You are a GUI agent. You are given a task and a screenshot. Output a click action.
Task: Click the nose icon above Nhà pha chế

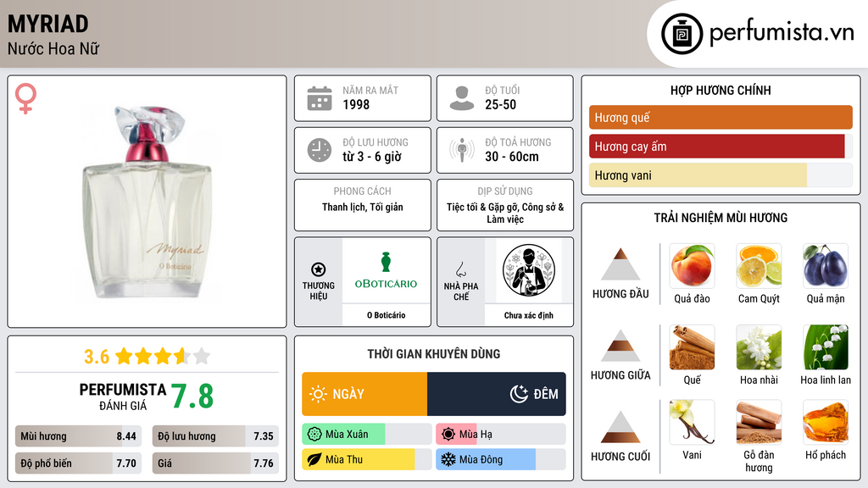(460, 269)
